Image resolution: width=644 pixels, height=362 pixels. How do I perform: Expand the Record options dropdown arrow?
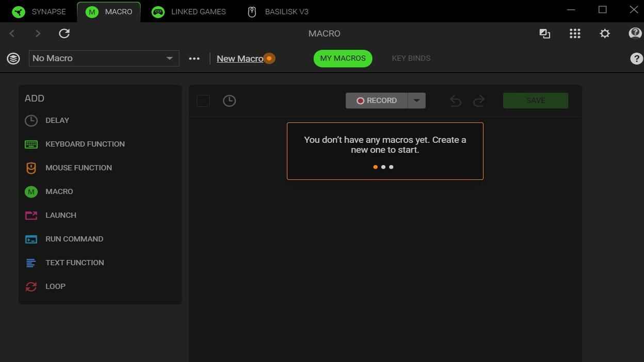(x=416, y=101)
